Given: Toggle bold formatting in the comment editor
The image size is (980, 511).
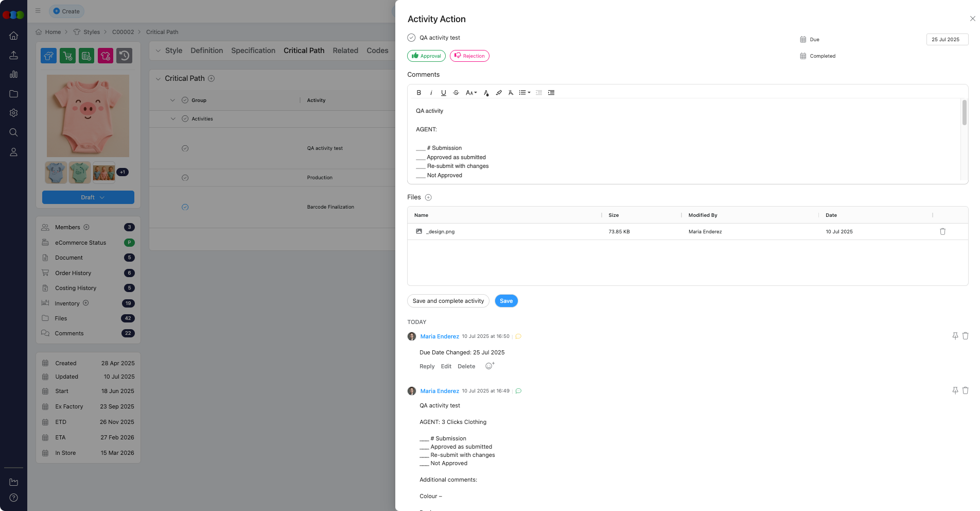Looking at the screenshot, I should click(418, 93).
